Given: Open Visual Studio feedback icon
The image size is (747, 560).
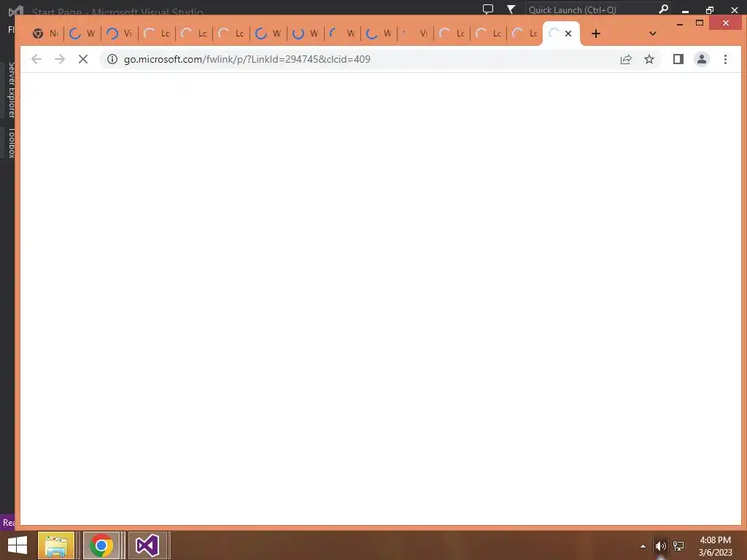Looking at the screenshot, I should tap(488, 9).
